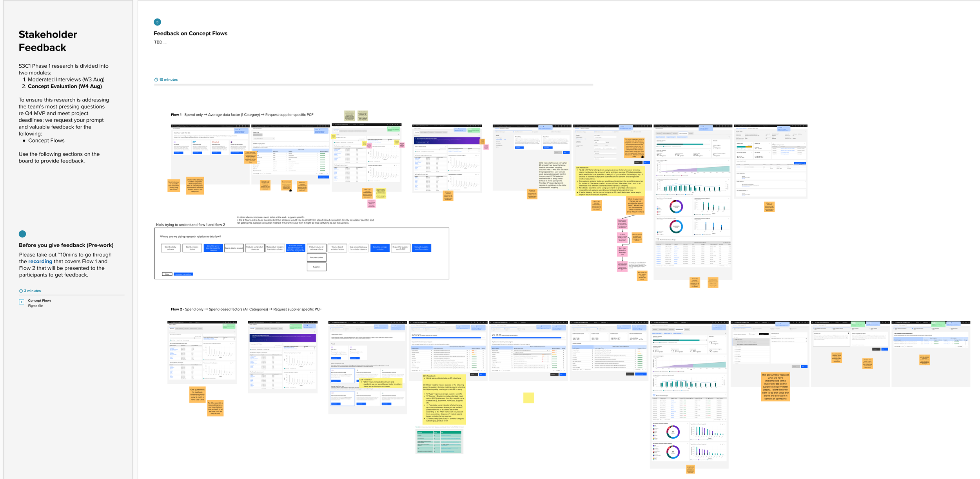Click the 3 minutes timer icon

[x=21, y=291]
